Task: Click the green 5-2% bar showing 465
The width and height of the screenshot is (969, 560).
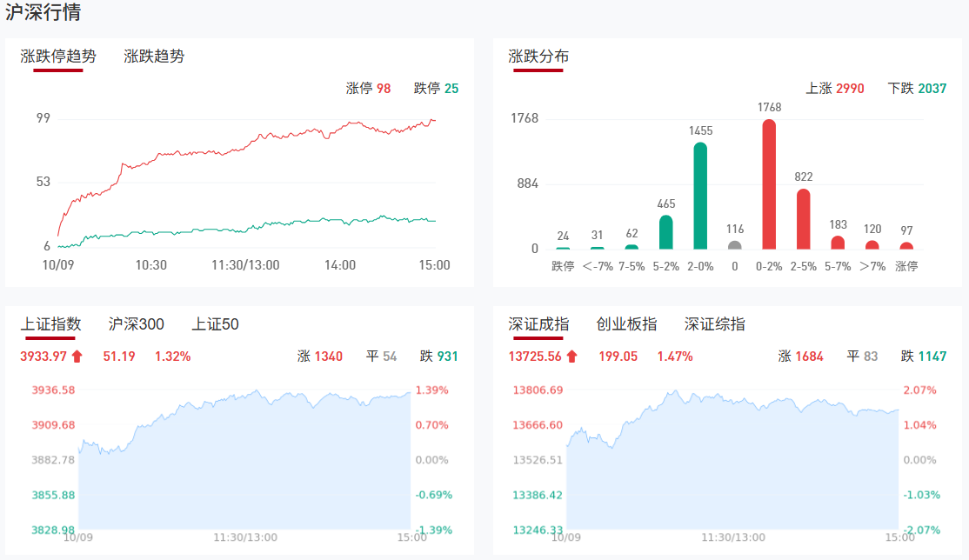Action: [x=666, y=232]
